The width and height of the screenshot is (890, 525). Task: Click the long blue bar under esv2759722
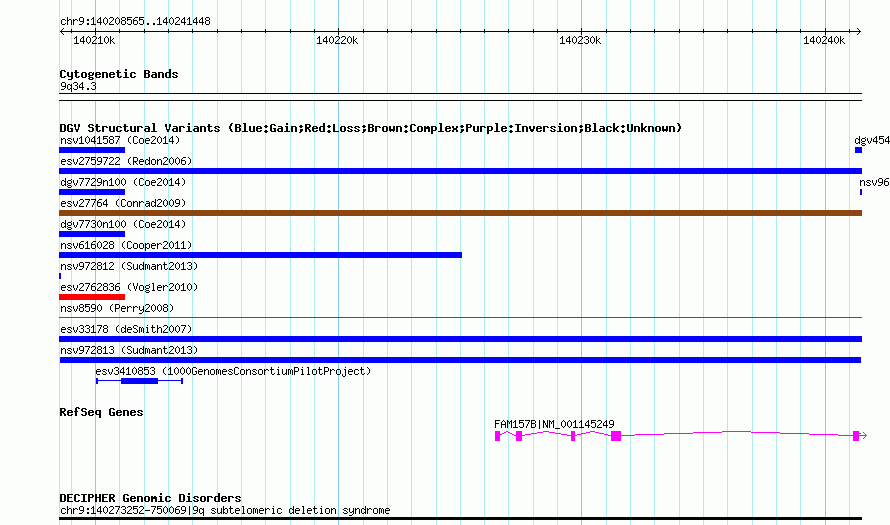460,171
